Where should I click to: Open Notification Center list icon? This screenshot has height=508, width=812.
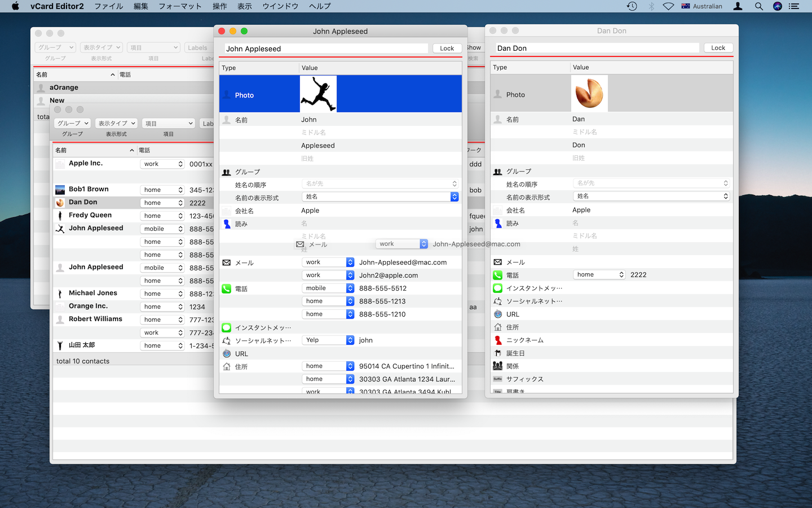(794, 6)
